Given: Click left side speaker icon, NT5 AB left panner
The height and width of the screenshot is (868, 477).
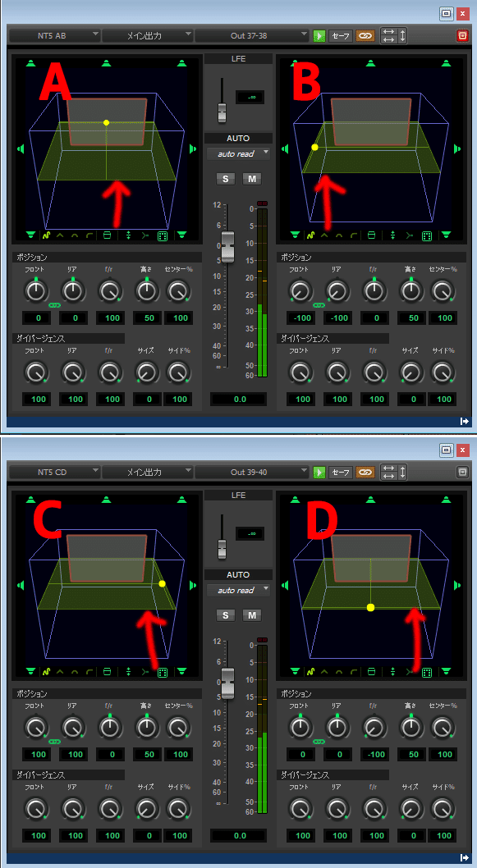Looking at the screenshot, I should [x=21, y=149].
